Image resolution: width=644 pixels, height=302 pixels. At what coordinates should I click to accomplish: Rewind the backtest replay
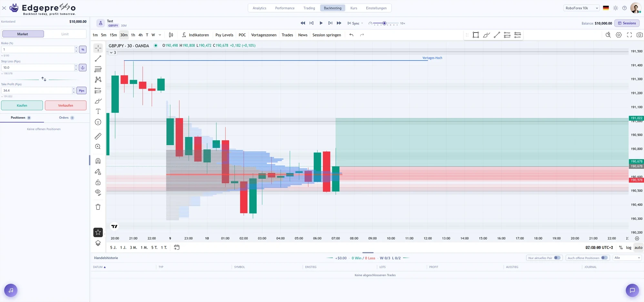pos(303,23)
